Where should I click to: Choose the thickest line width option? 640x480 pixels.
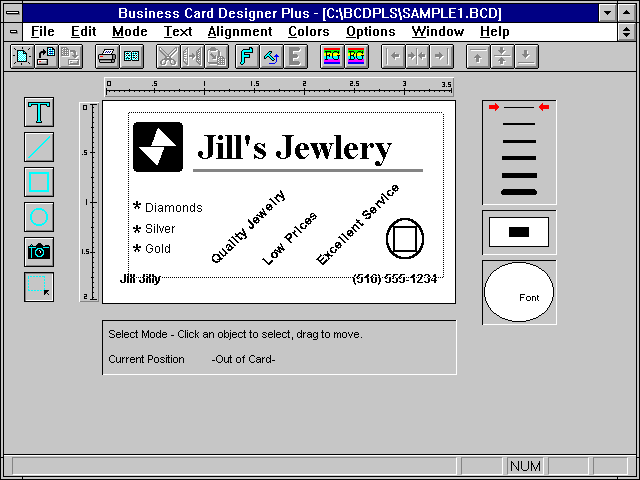(518, 191)
